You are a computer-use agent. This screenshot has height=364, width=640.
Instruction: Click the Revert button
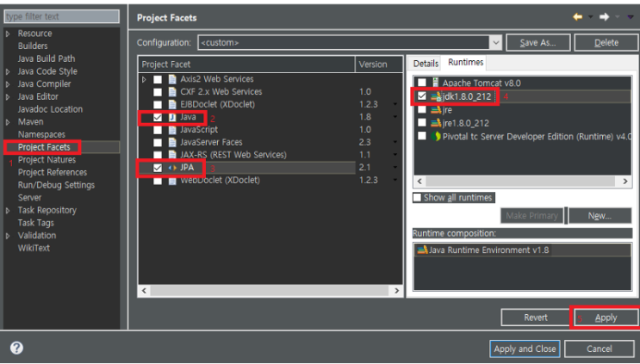click(536, 318)
